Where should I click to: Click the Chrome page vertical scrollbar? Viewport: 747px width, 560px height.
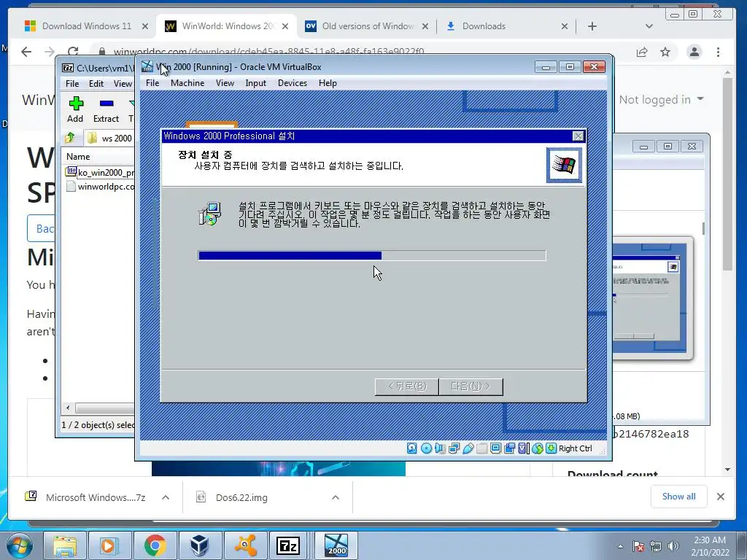coord(727,174)
